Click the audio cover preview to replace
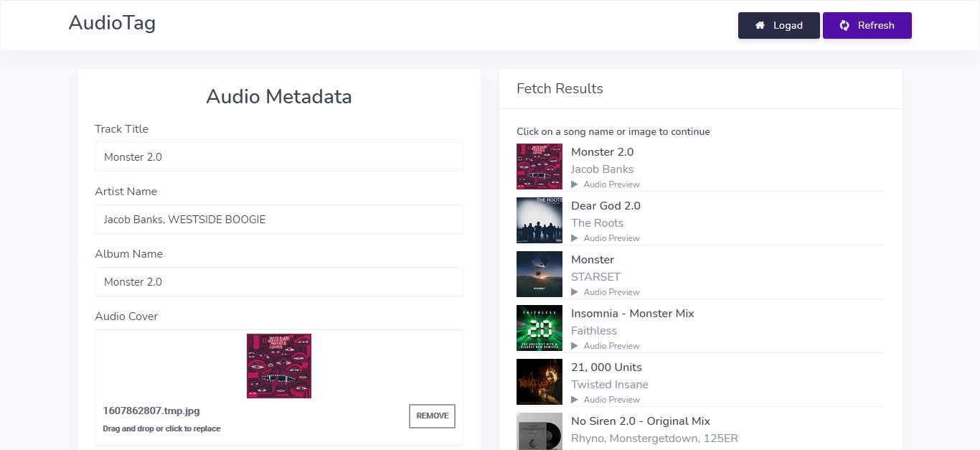The image size is (980, 450). click(x=279, y=366)
